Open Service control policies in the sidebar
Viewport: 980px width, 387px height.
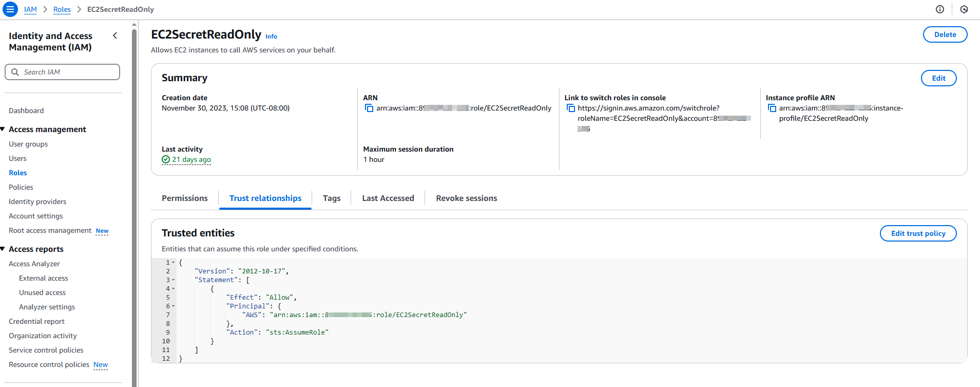point(46,350)
